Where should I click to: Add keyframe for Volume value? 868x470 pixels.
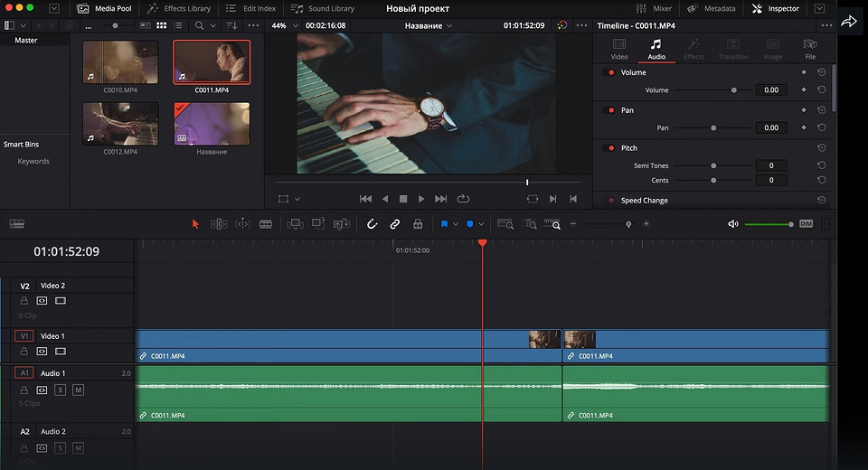[x=804, y=89]
